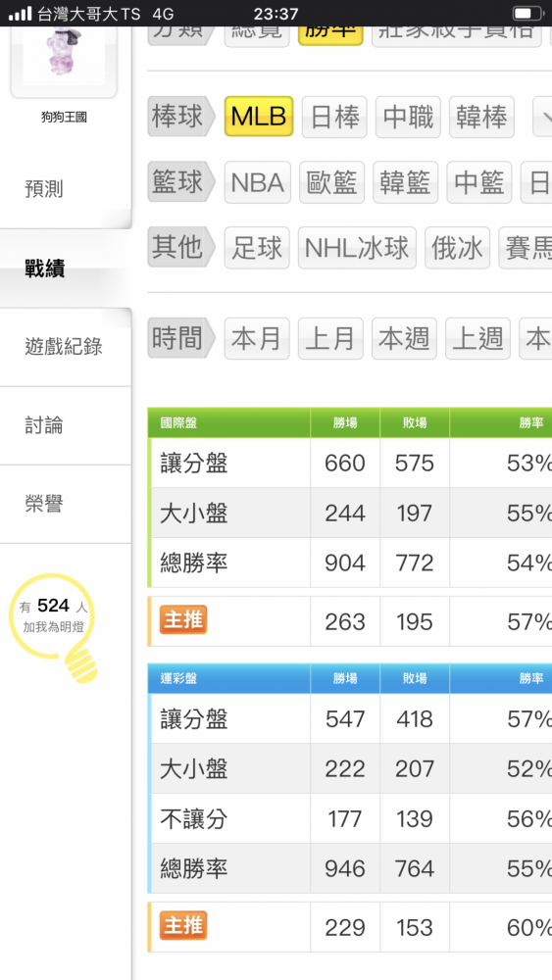Expand more baseball leagues dropdown arrow
Image resolution: width=552 pixels, height=980 pixels.
click(x=542, y=117)
